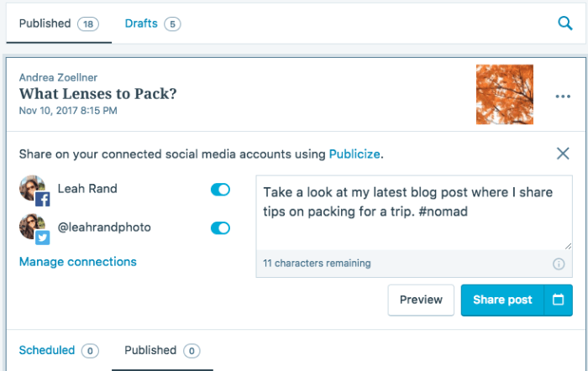Open the calendar schedule share icon
The image size is (588, 371).
pyautogui.click(x=558, y=300)
